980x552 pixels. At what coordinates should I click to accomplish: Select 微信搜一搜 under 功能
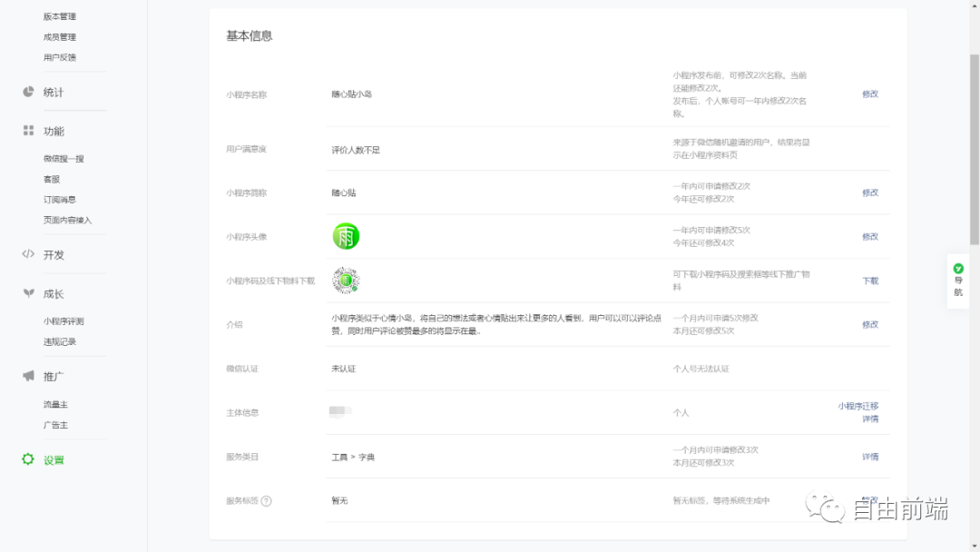pyautogui.click(x=65, y=158)
